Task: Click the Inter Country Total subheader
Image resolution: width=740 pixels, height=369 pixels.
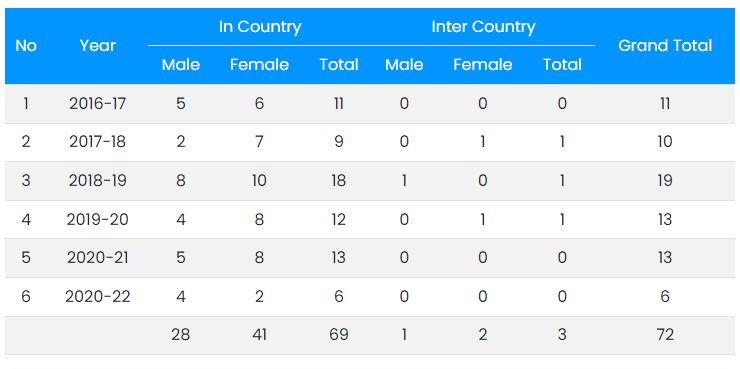Action: coord(562,65)
